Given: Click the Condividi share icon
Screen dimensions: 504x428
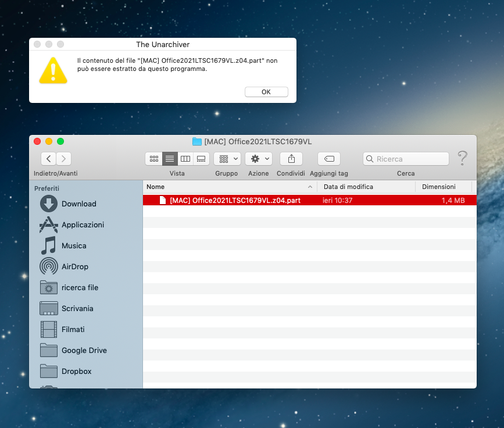Looking at the screenshot, I should tap(291, 159).
